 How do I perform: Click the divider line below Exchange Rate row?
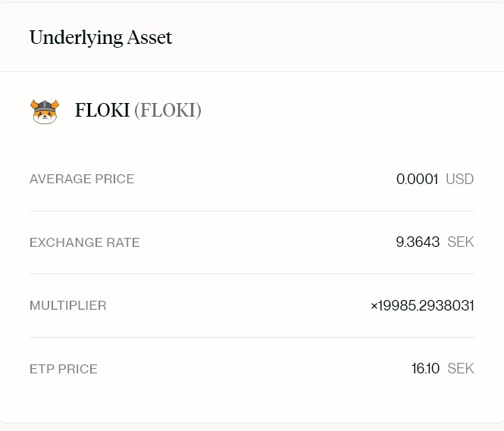[x=252, y=274]
